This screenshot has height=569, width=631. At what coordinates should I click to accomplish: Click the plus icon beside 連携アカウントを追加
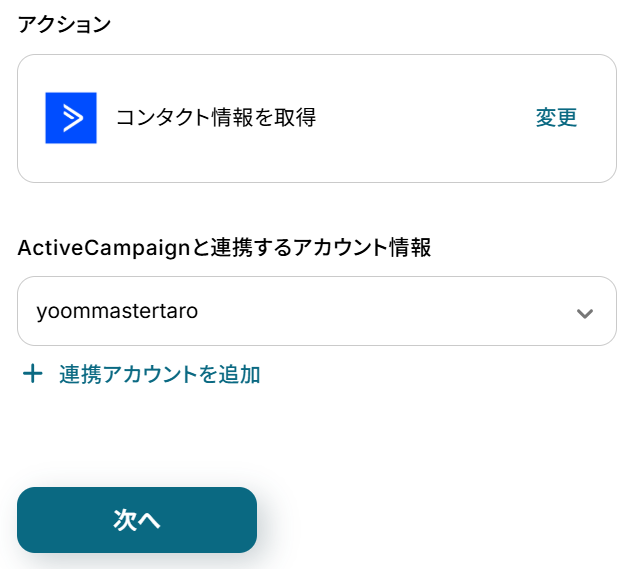(x=33, y=374)
